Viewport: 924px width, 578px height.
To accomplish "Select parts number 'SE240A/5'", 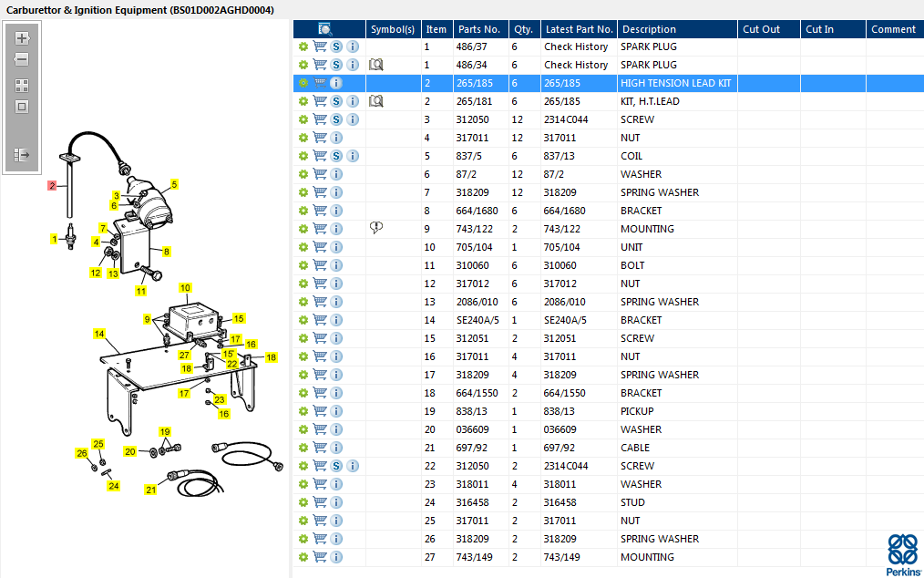I will 477,320.
